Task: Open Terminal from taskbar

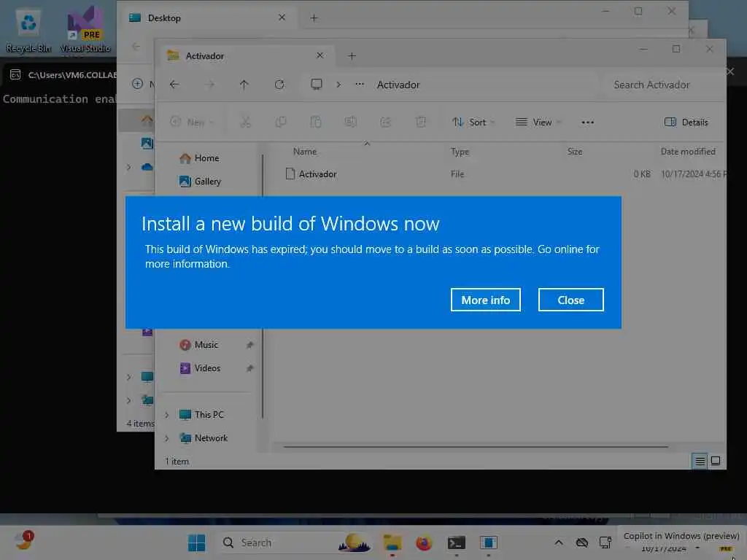Action: [456, 542]
